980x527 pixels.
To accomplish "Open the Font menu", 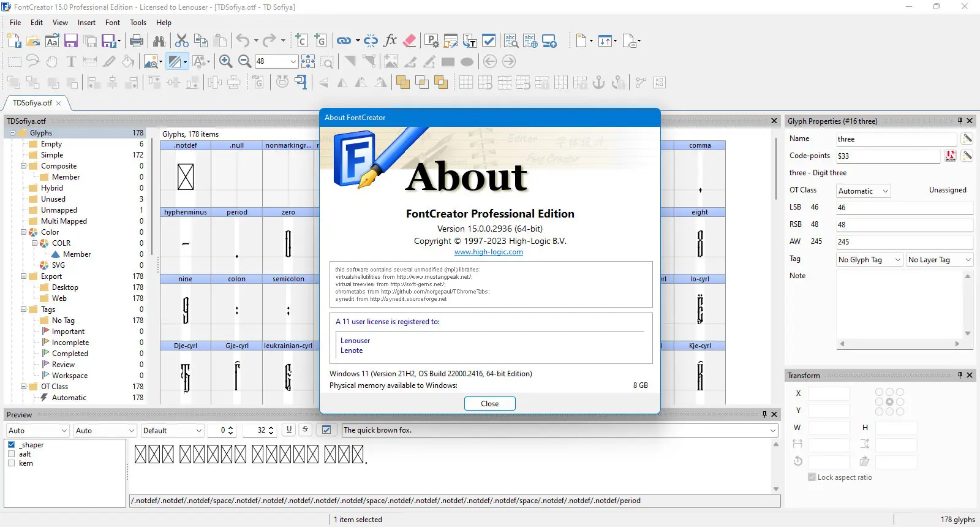I will coord(113,23).
